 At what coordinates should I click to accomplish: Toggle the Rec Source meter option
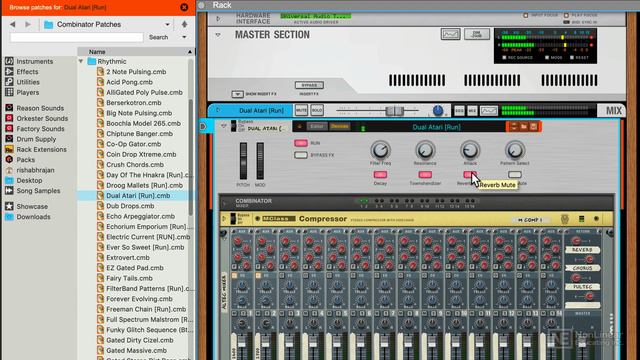coord(504,58)
